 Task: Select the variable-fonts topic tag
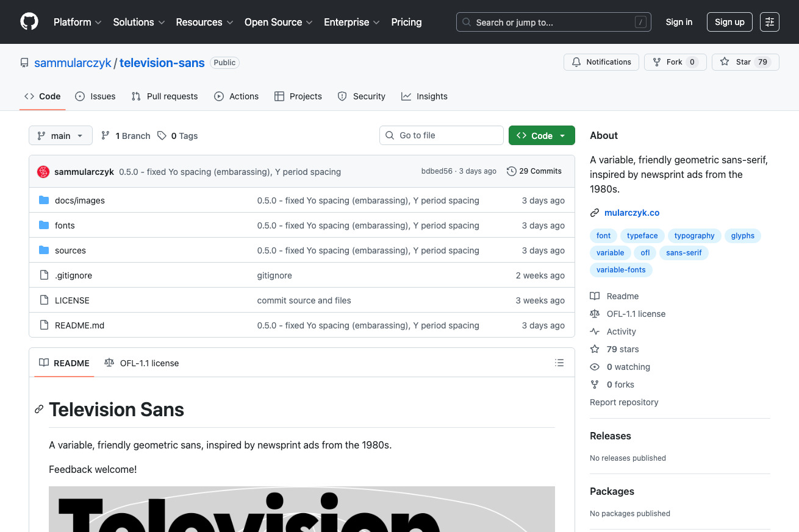621,270
